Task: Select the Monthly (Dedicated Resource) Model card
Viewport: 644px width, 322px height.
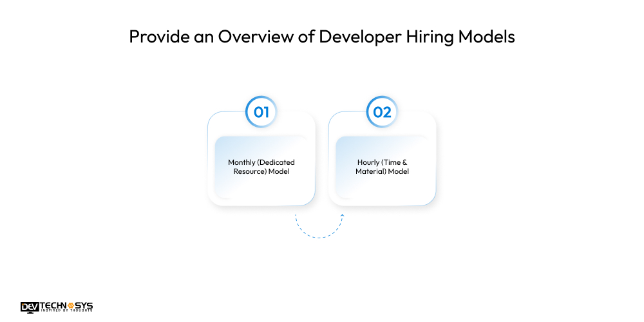Action: pos(261,158)
